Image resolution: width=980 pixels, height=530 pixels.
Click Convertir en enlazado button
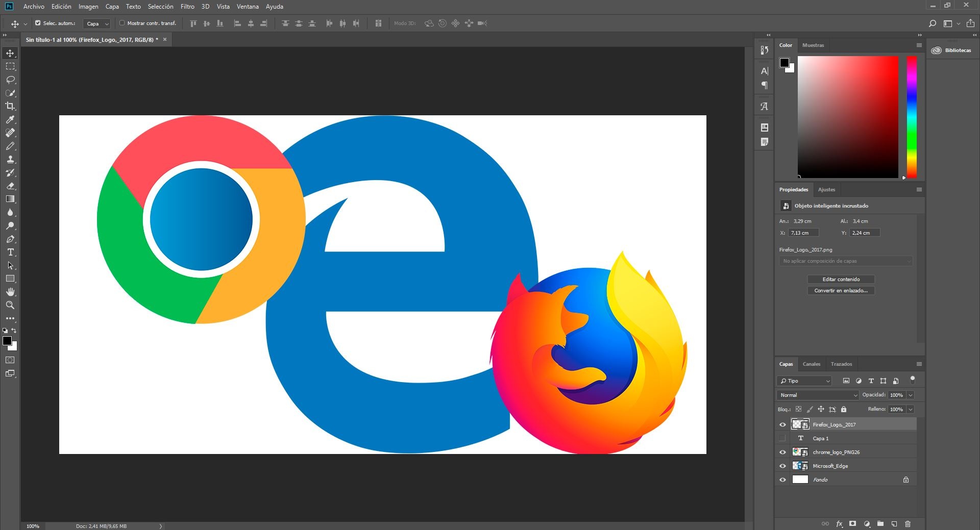point(841,291)
